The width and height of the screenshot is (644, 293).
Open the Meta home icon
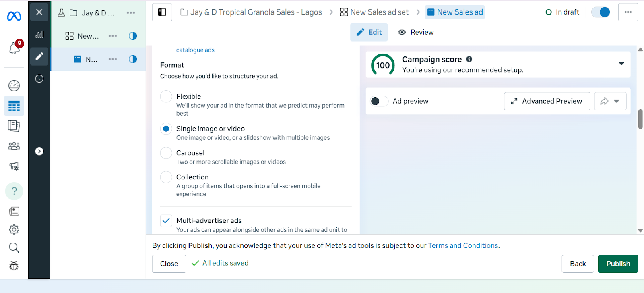click(x=14, y=17)
